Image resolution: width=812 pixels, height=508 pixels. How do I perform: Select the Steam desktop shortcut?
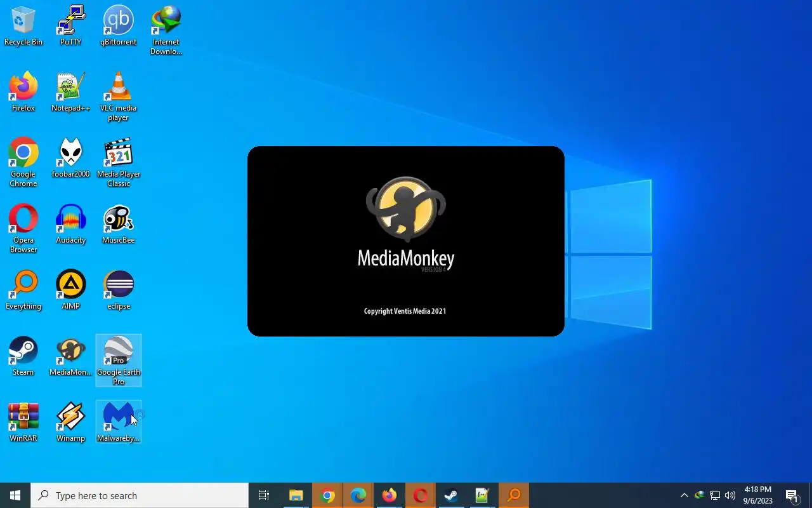tap(23, 356)
